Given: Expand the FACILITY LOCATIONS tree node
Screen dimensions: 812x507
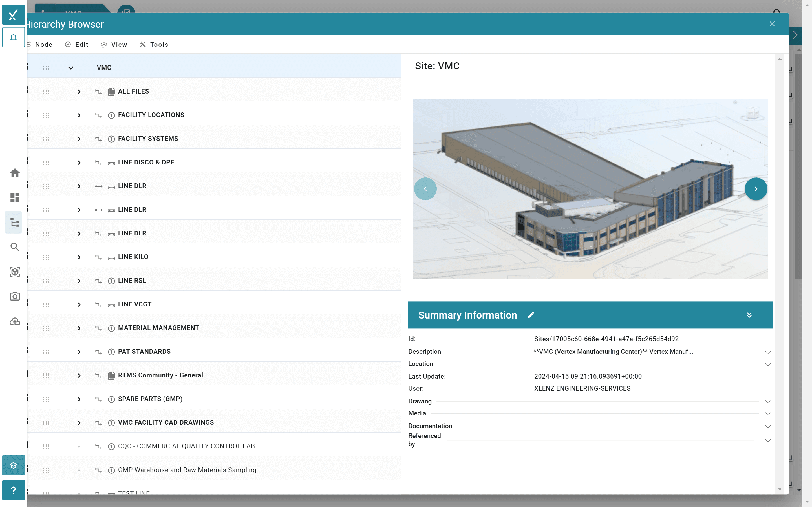Looking at the screenshot, I should (79, 115).
